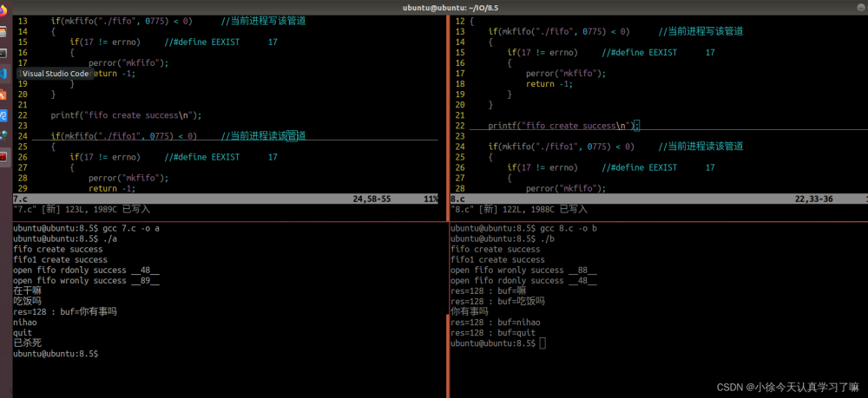868x398 pixels.
Task: Click perror("mkfifo") on line 17 of 7.c
Action: pyautogui.click(x=128, y=63)
